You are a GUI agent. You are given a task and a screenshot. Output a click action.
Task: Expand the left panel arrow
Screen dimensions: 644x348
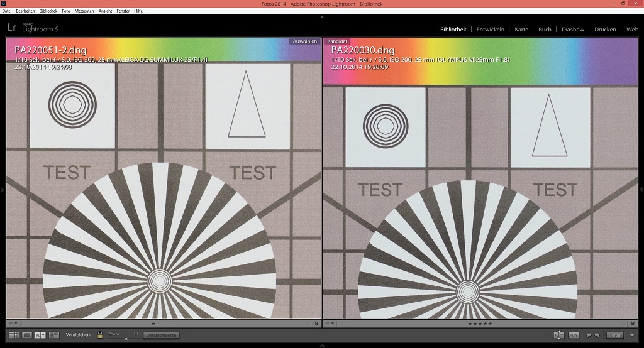(3, 190)
